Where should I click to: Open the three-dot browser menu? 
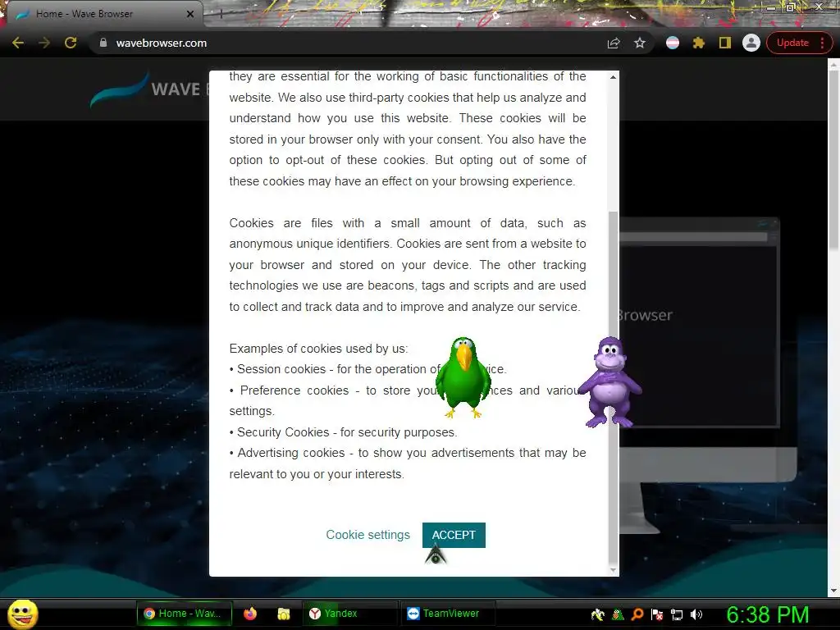coord(822,43)
